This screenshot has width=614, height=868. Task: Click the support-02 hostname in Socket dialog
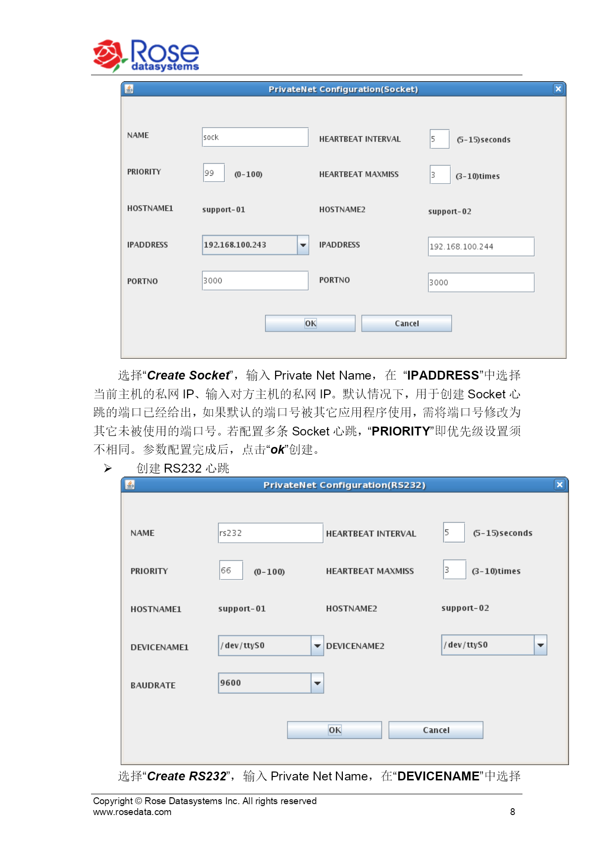tap(450, 212)
